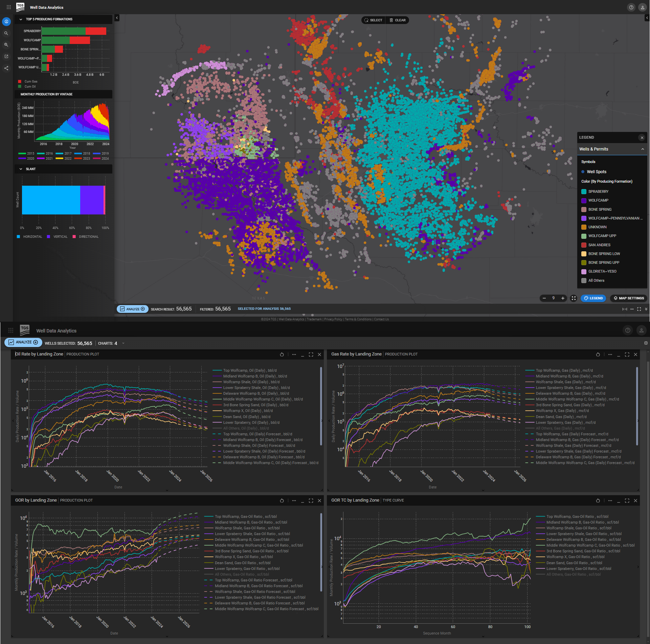Click the SPRABERRY color swatch in legend

[x=584, y=192]
